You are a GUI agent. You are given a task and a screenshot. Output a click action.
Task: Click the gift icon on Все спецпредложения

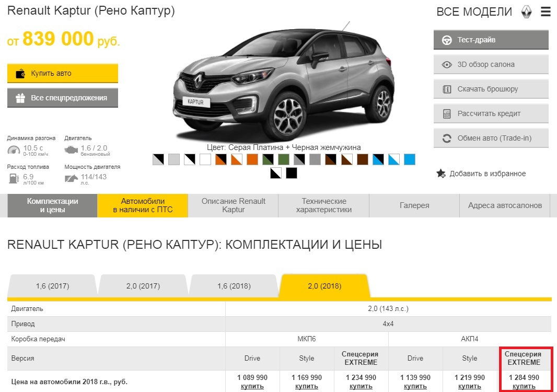pyautogui.click(x=21, y=98)
